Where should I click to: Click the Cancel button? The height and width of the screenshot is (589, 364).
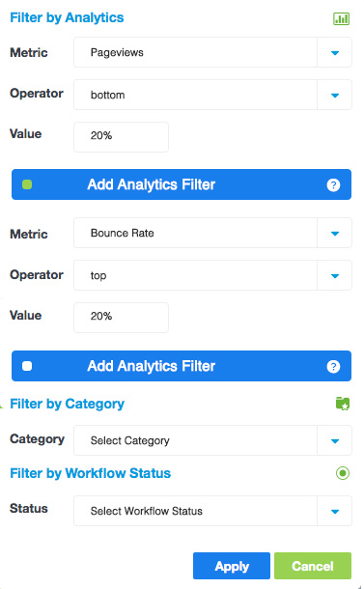point(313,566)
